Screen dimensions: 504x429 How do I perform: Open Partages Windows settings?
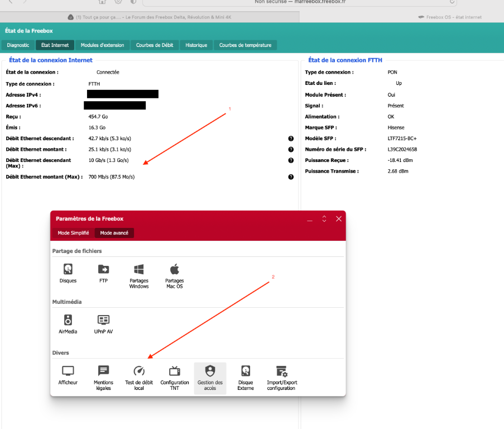point(139,276)
